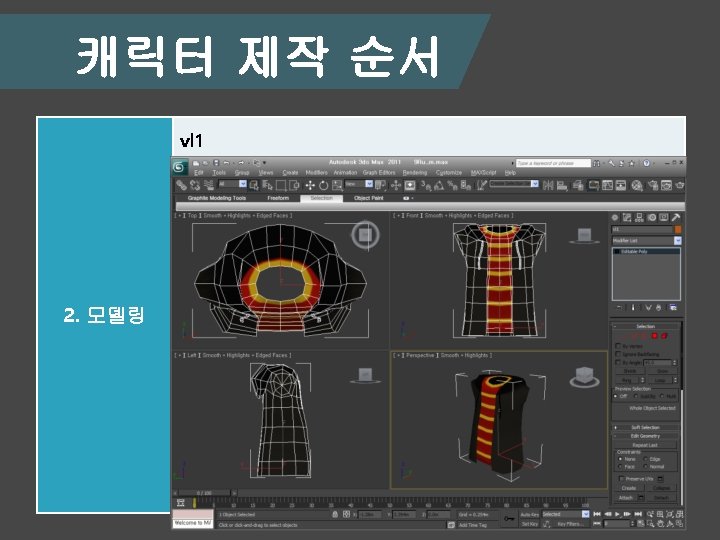
Task: Open the Key Filters button
Action: pos(569,524)
